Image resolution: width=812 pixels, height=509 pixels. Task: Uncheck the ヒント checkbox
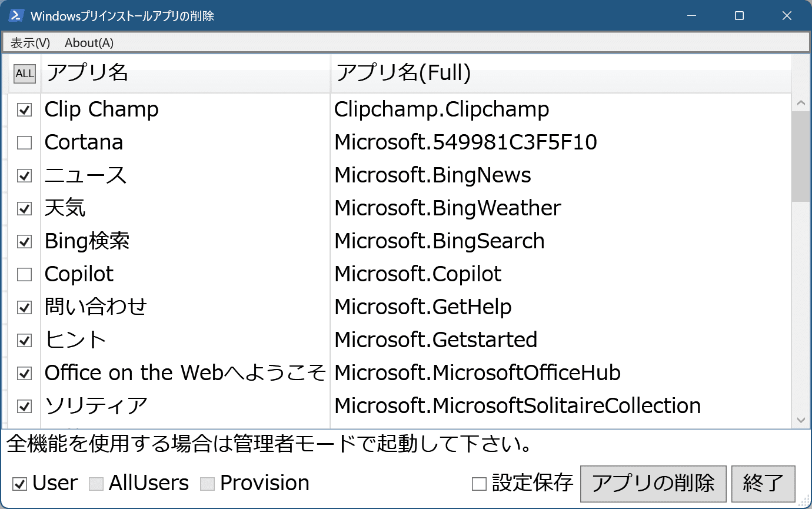24,340
